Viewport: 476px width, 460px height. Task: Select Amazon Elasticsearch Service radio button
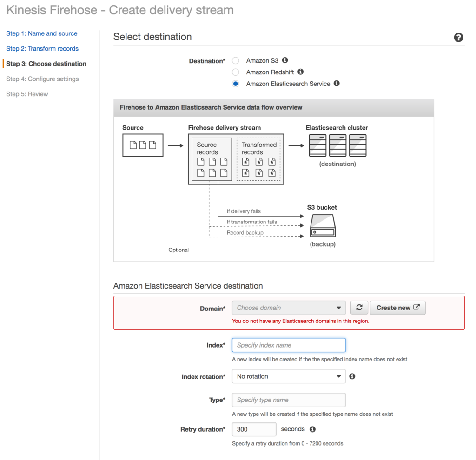(x=236, y=84)
